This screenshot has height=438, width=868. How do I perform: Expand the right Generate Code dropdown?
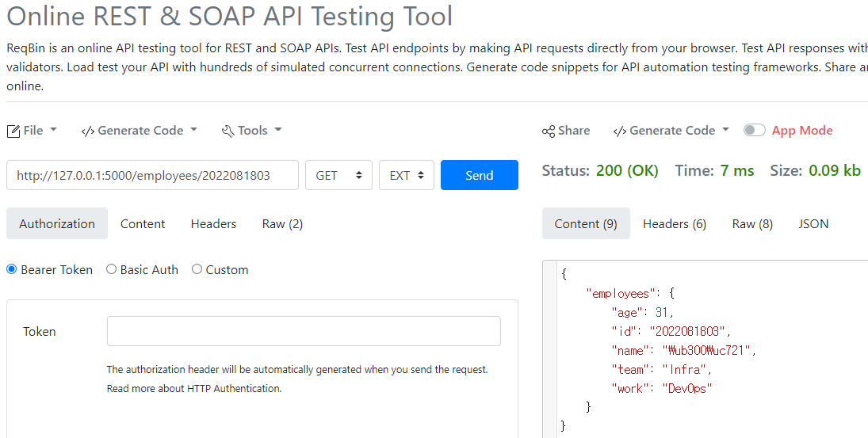(x=671, y=131)
